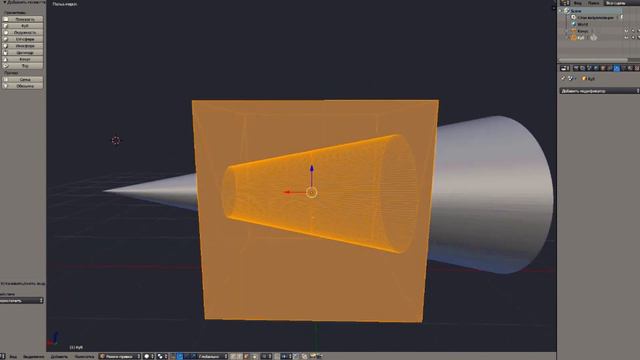This screenshot has width=640, height=360.
Task: Open the viewport shading mode selector
Action: pyautogui.click(x=149, y=356)
